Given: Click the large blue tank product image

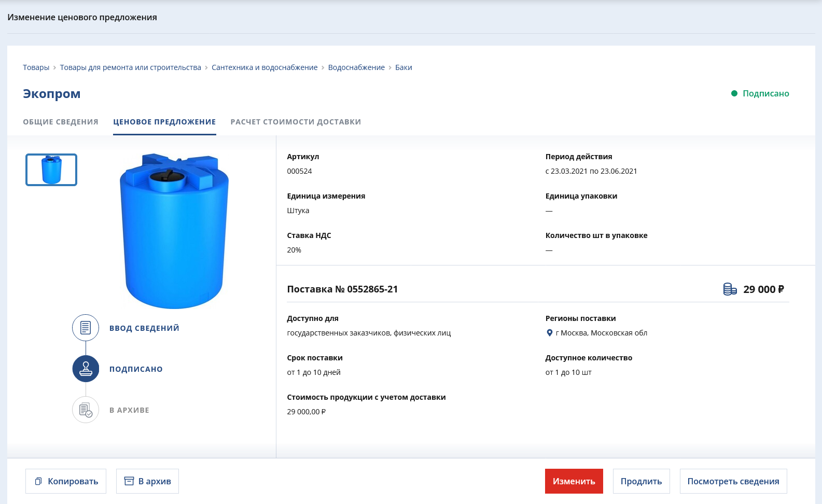Looking at the screenshot, I should 174,231.
